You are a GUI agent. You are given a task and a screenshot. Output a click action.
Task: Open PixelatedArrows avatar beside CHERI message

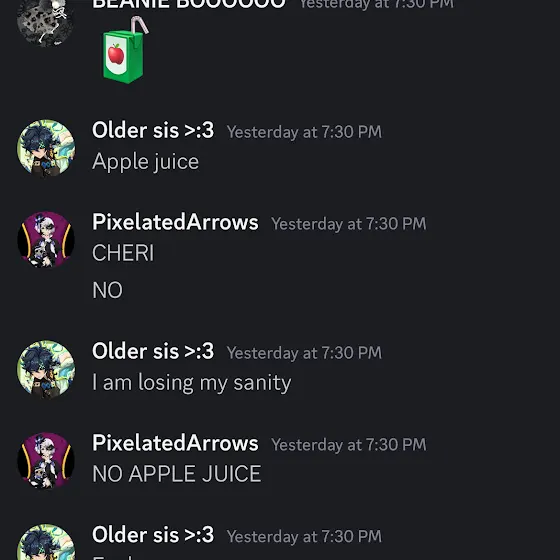(46, 240)
